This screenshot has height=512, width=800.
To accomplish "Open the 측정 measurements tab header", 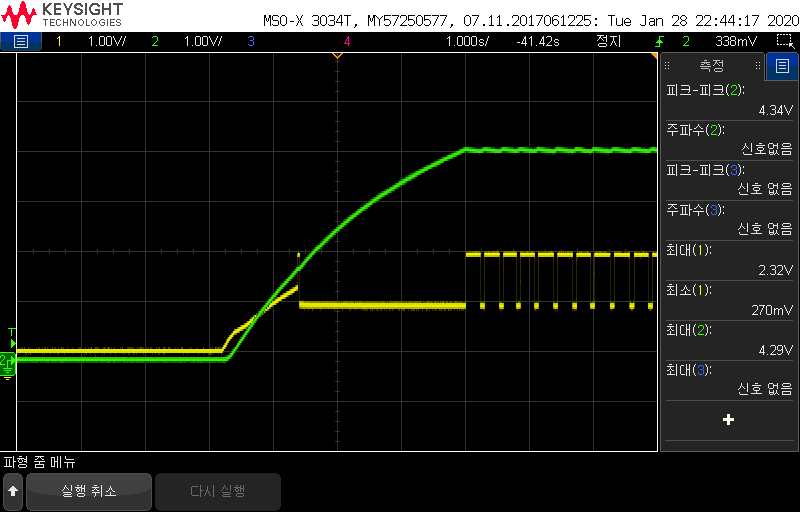I will pyautogui.click(x=712, y=66).
